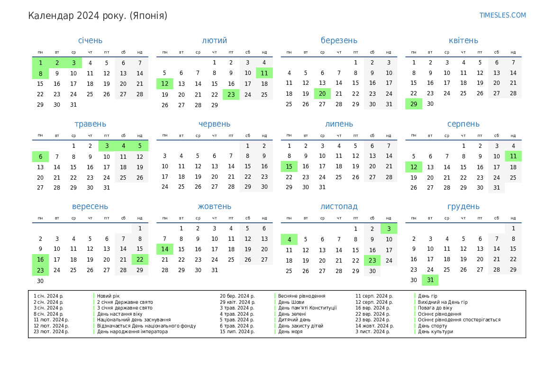Click the calendar title for Japan 2024

98,16
